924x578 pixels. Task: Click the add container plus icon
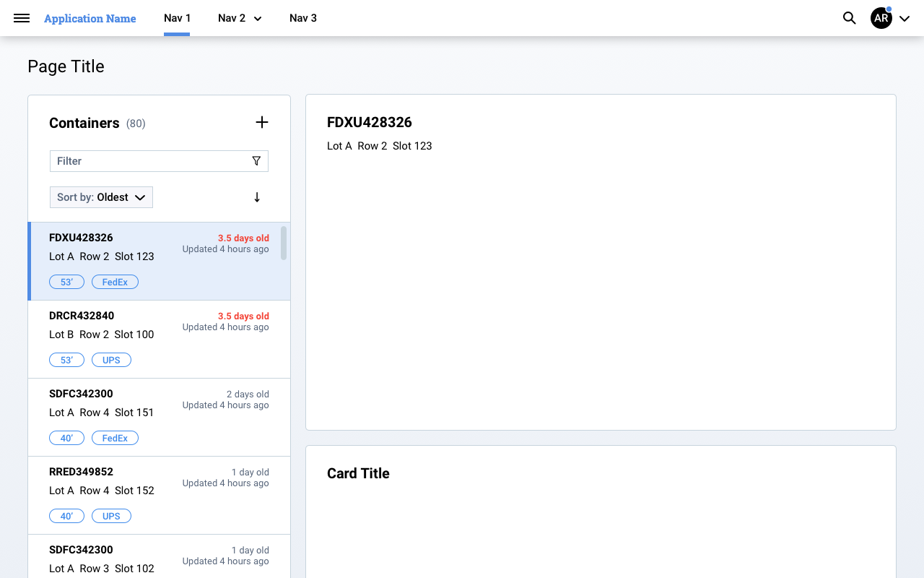point(262,123)
